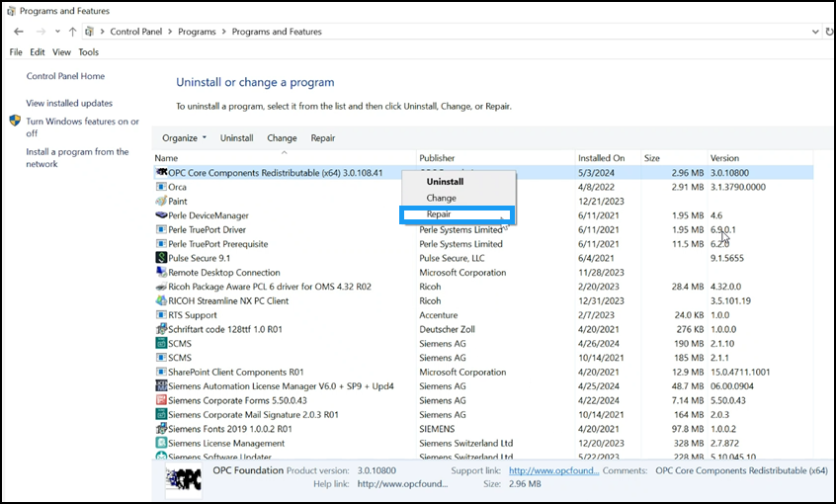Image resolution: width=836 pixels, height=504 pixels.
Task: Choose Repair from the context menu
Action: click(x=440, y=214)
